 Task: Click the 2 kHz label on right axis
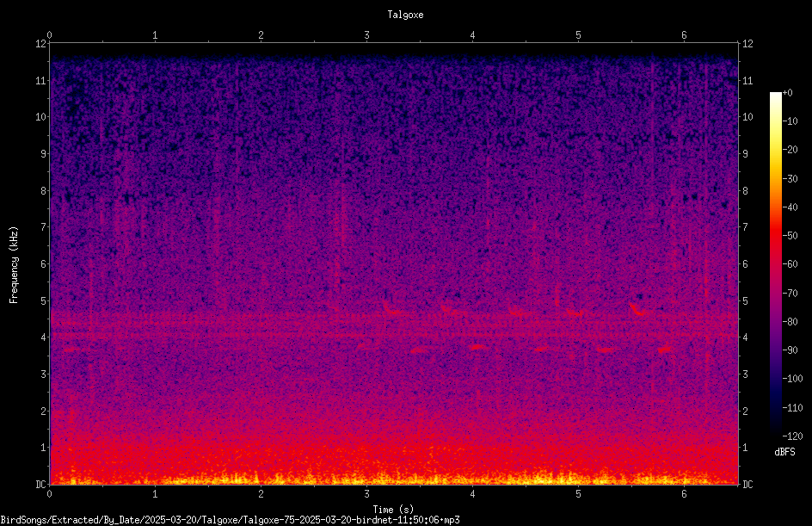(745, 411)
